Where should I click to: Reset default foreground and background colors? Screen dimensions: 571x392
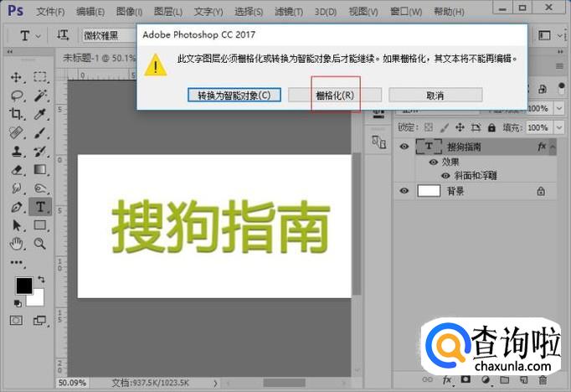[18, 303]
